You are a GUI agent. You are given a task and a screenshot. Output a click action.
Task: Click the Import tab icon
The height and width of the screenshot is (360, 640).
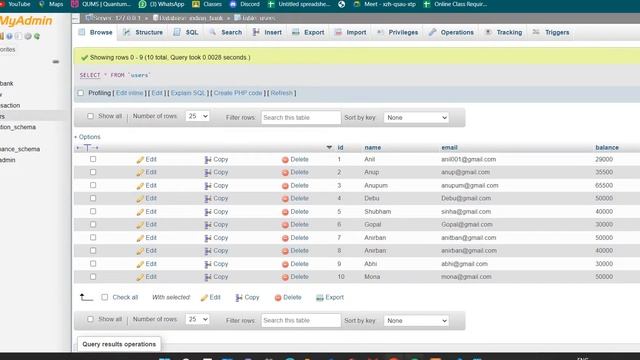click(338, 32)
